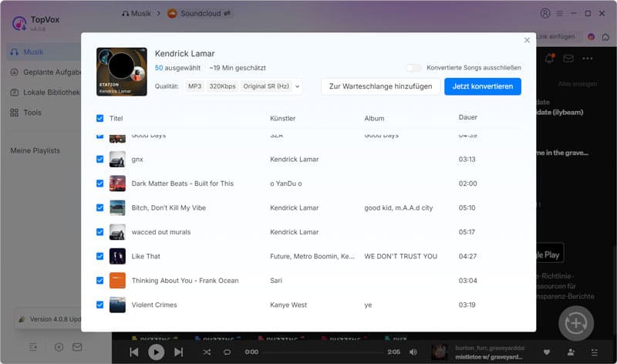
Task: Click the Album column header
Action: click(374, 119)
